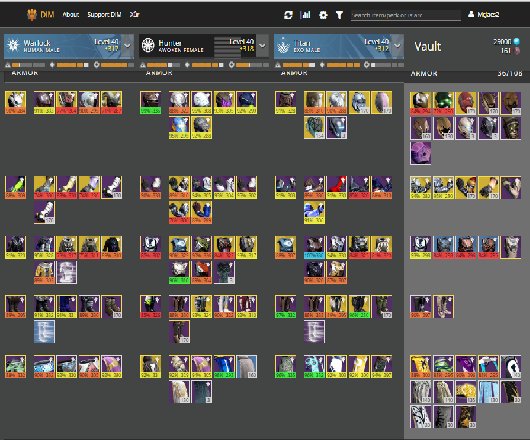Select the blue helmet in Hunter's second helmet row
This screenshot has width=530, height=440.
tap(179, 127)
